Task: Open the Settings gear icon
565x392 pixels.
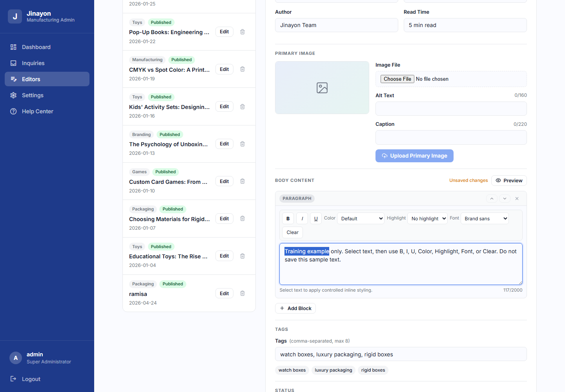Action: pyautogui.click(x=13, y=95)
